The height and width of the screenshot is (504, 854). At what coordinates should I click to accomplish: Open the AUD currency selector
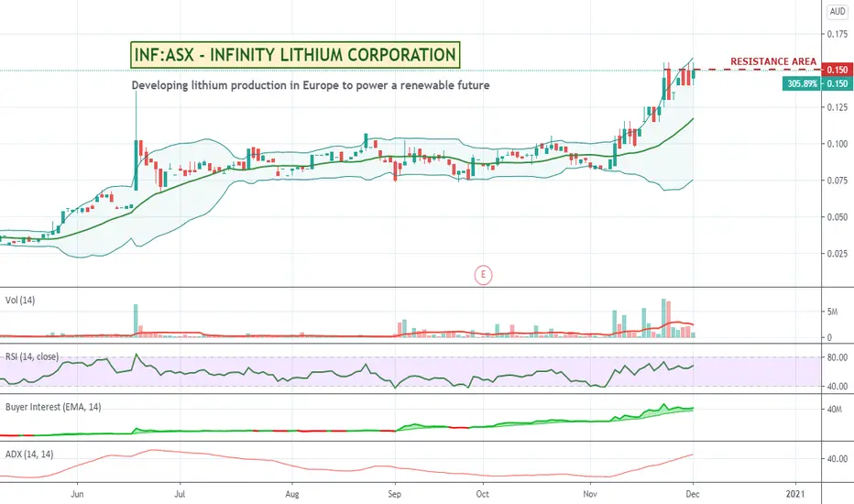pyautogui.click(x=838, y=11)
